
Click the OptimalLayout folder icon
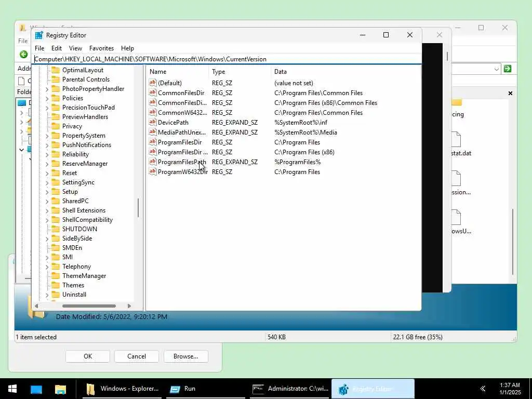(x=56, y=70)
